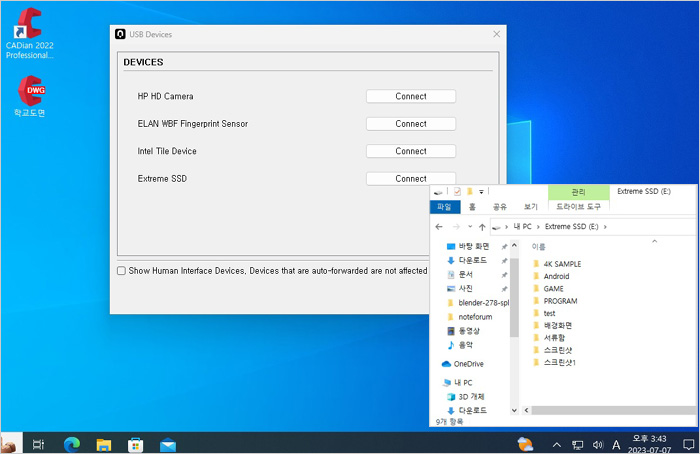Open the 파일 tab in Explorer
Screen dimensions: 700x454
[x=445, y=207]
